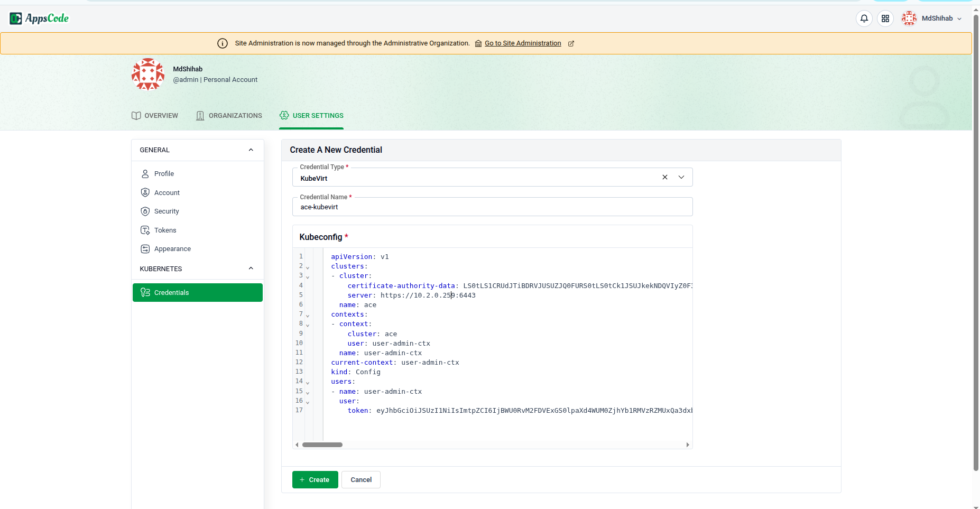Select Credentials in the sidebar
Image resolution: width=980 pixels, height=509 pixels.
(x=198, y=293)
